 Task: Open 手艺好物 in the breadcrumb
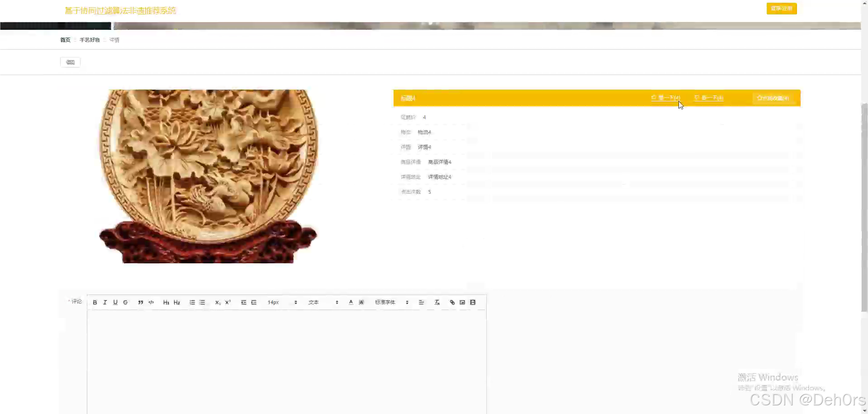pos(90,40)
